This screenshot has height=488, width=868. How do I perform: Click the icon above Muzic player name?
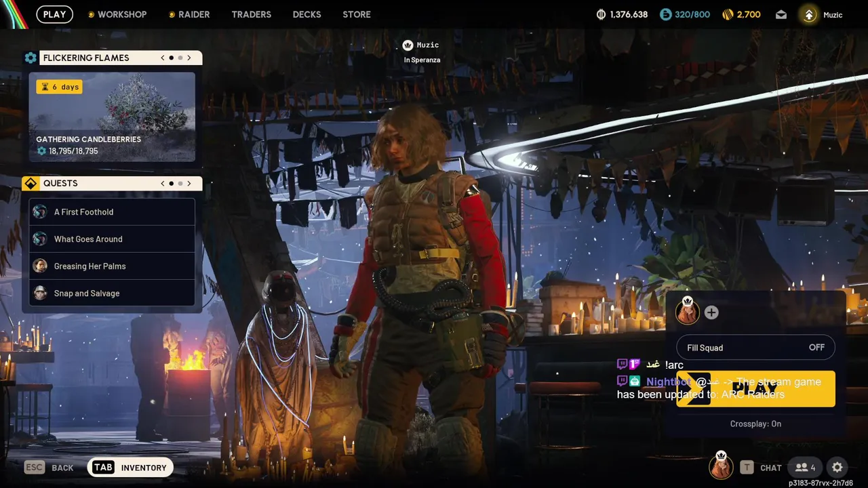pos(408,45)
